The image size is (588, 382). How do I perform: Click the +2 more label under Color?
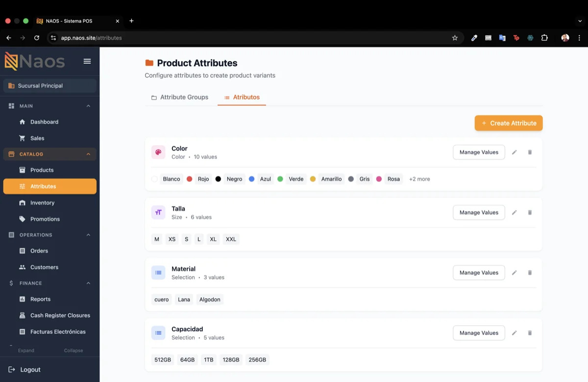pos(419,178)
